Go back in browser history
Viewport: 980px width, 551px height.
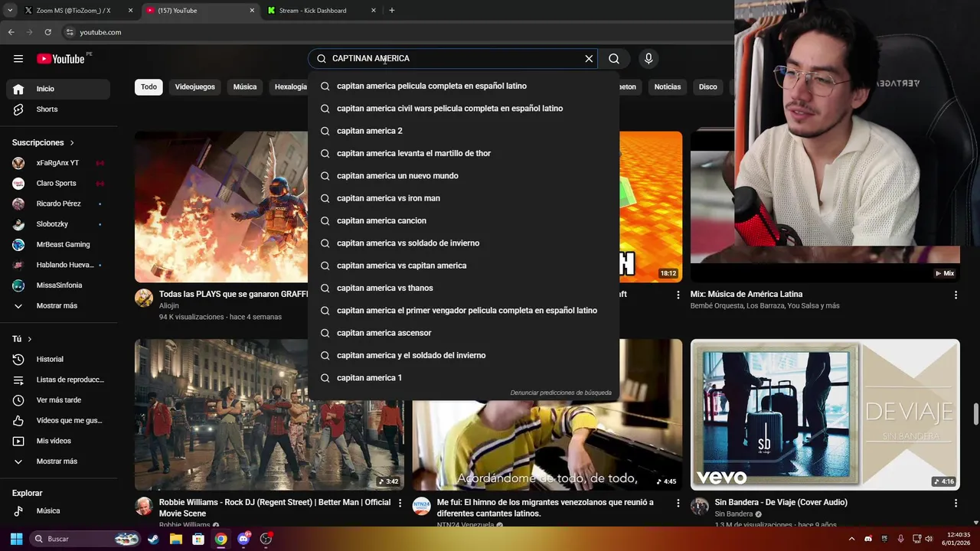(x=11, y=32)
